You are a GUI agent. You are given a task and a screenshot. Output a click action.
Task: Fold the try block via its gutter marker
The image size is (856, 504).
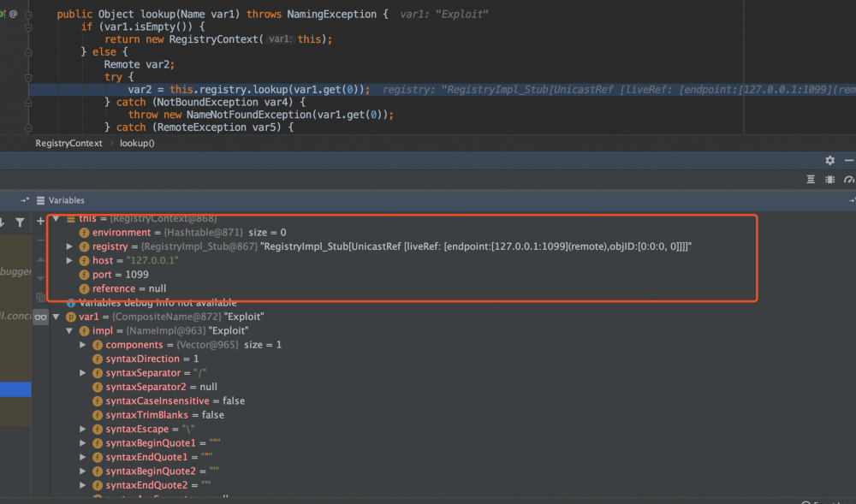click(28, 78)
